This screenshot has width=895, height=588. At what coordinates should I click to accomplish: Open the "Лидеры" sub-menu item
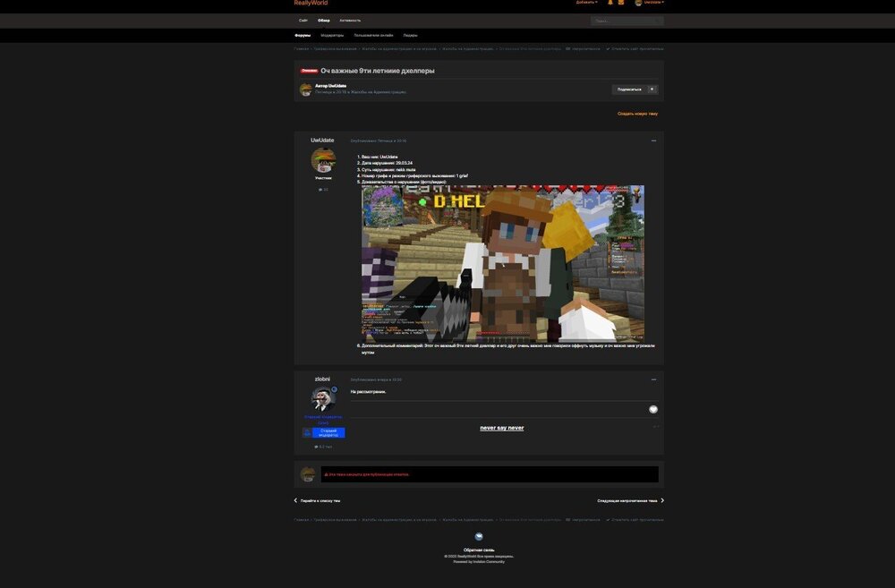(x=411, y=36)
